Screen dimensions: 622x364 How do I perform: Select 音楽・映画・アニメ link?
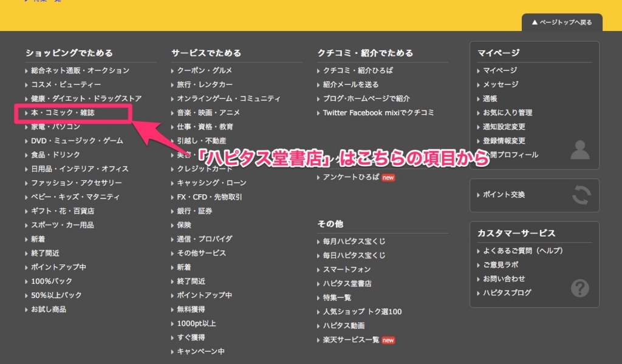tap(208, 112)
